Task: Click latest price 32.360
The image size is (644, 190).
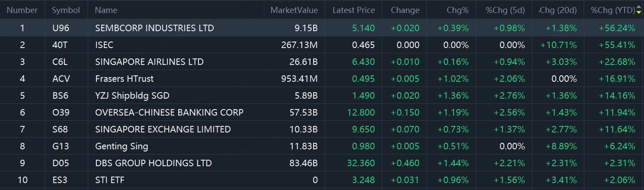Action: point(362,163)
